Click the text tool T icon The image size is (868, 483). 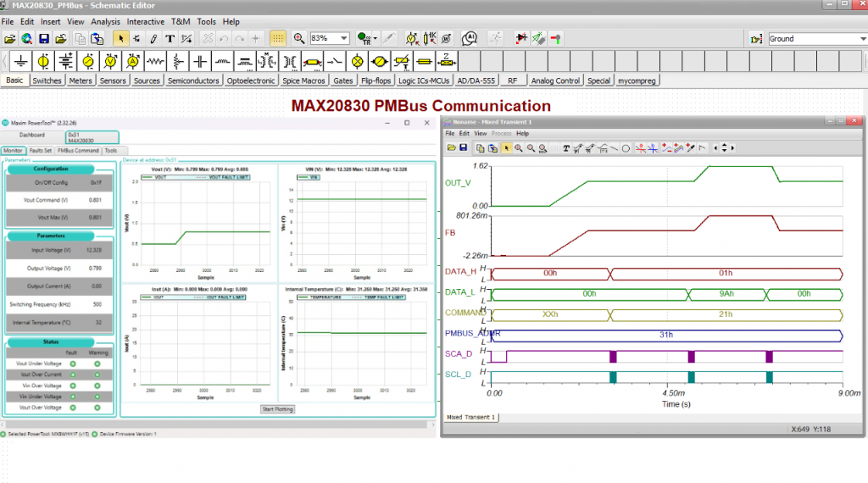(x=170, y=38)
